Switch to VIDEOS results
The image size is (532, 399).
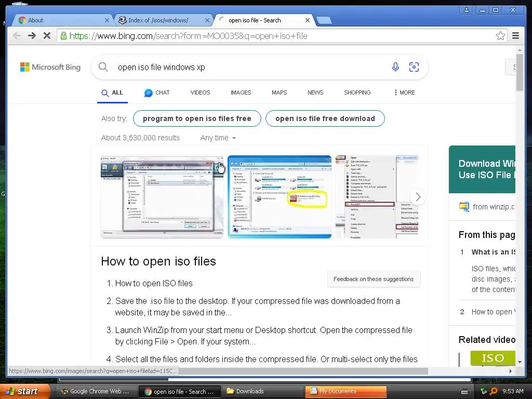(x=200, y=92)
